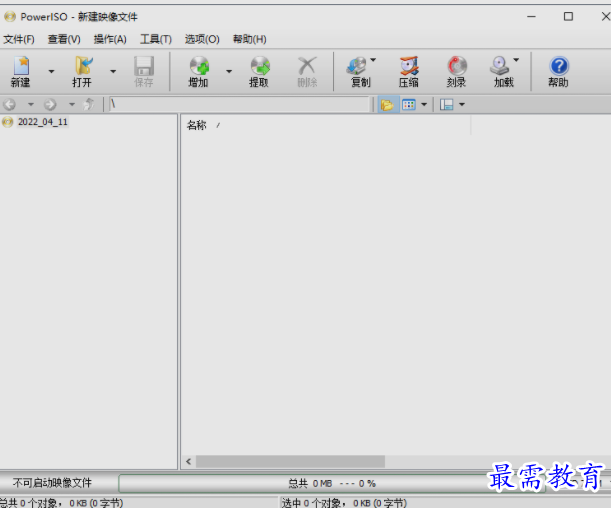Click the Help (帮助) question mark icon
Screen dimensions: 611x508
pyautogui.click(x=559, y=65)
